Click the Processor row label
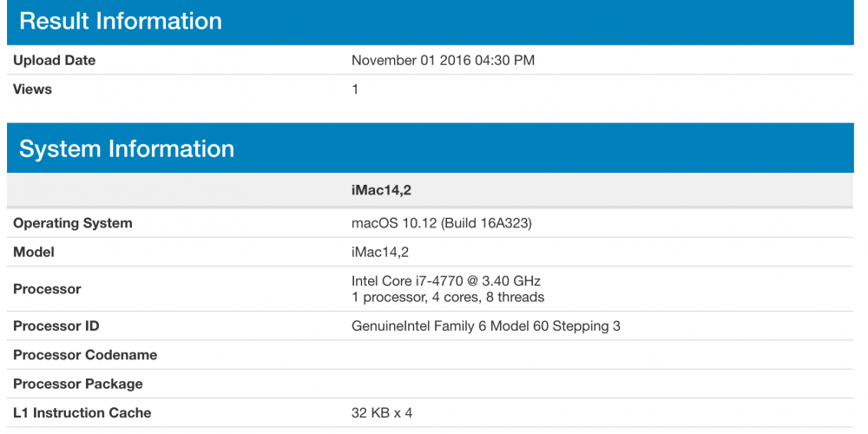 pyautogui.click(x=47, y=289)
